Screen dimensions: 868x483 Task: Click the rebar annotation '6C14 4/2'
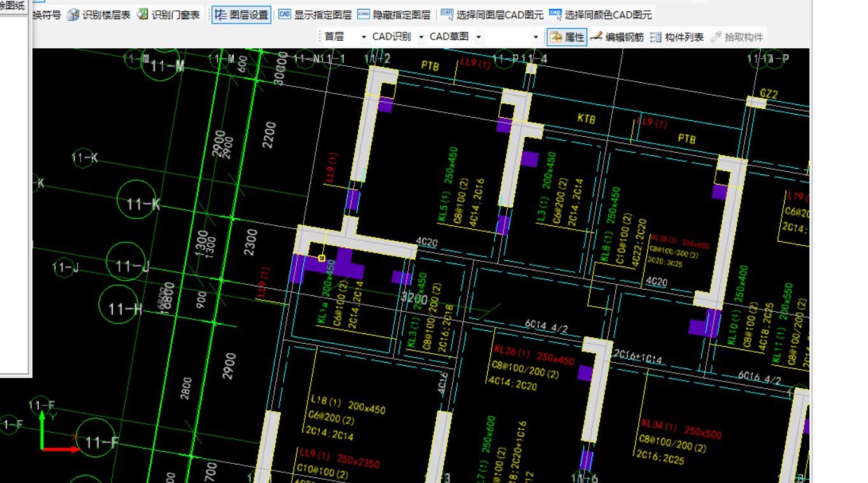tap(546, 326)
